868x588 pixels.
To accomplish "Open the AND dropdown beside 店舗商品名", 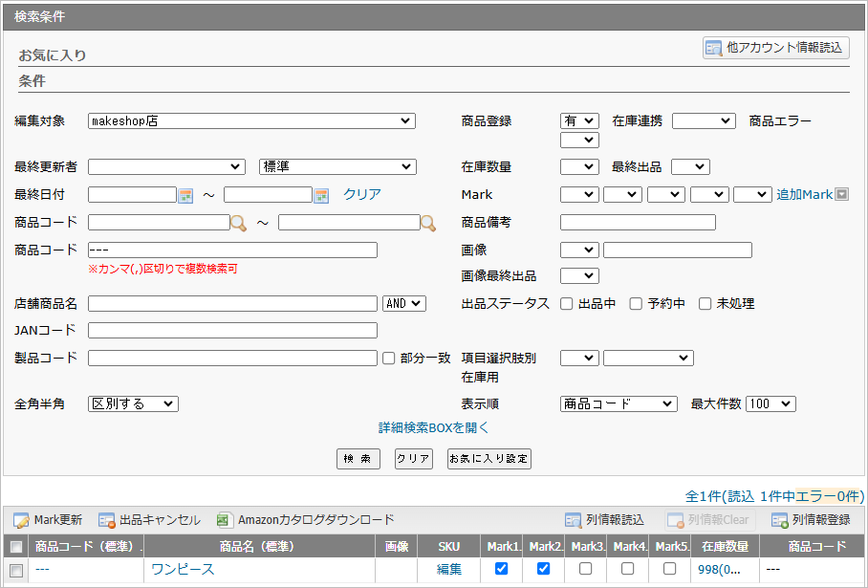I will click(x=404, y=303).
